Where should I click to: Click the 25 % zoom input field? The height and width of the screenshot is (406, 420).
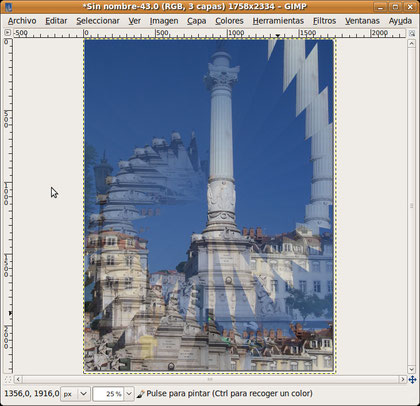pyautogui.click(x=108, y=394)
